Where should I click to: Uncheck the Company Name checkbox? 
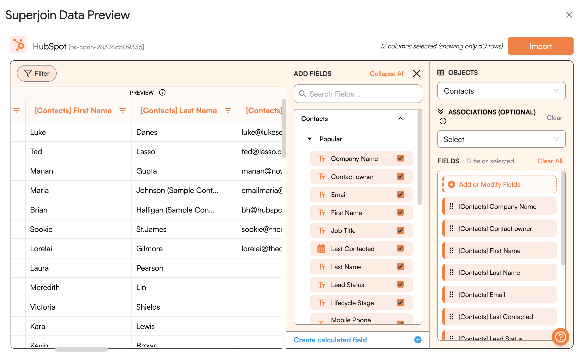pyautogui.click(x=400, y=158)
